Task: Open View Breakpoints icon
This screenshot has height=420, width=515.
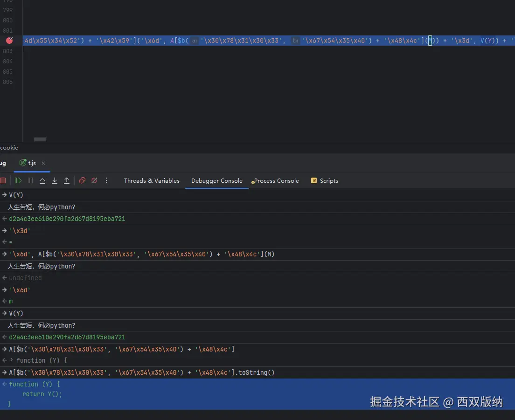Action: pyautogui.click(x=82, y=180)
